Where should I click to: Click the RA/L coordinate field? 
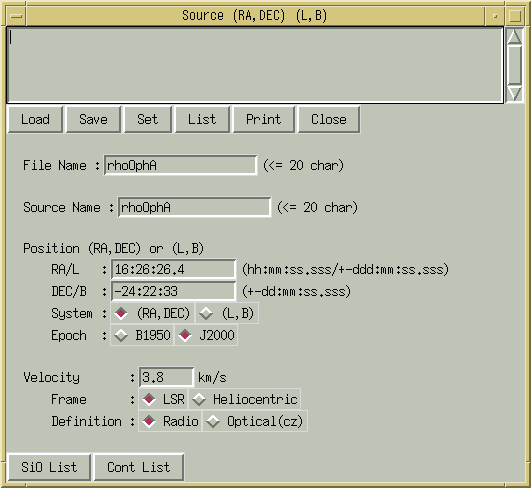coord(173,270)
